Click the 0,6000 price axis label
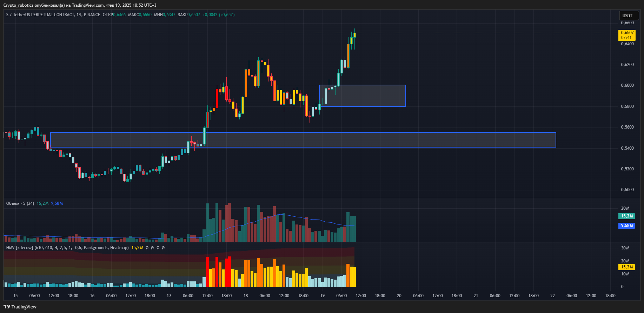644x313 pixels. click(627, 85)
